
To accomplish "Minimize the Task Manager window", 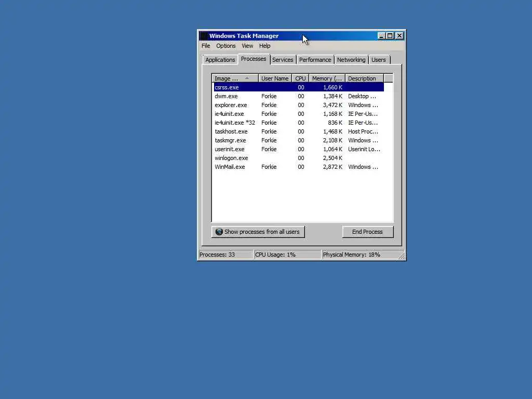I will 381,36.
